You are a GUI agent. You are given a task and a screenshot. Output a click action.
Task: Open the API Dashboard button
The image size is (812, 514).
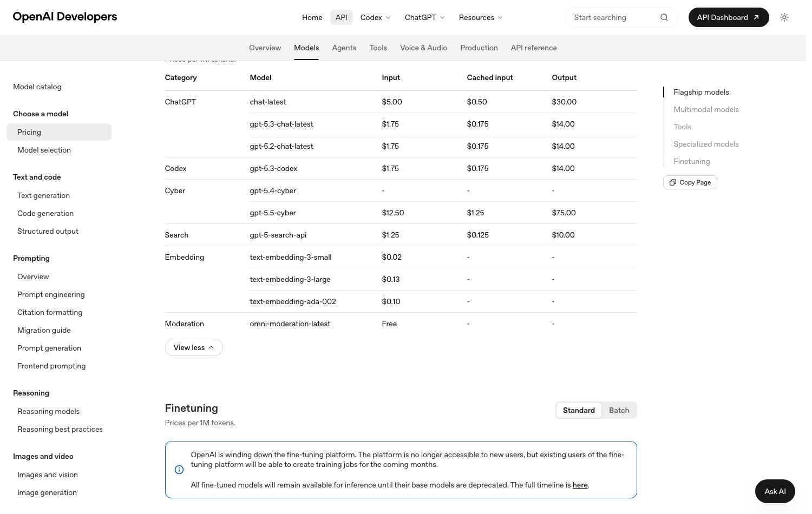pyautogui.click(x=729, y=17)
